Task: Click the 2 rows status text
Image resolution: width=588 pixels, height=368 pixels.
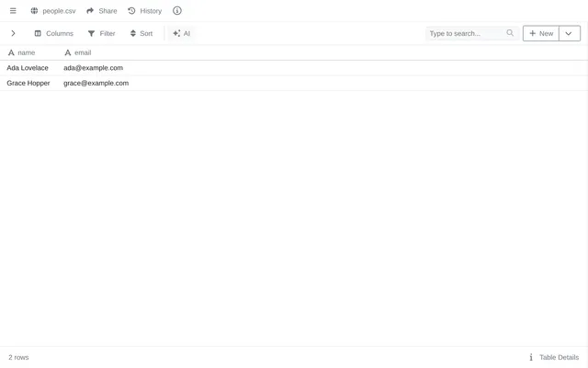Action: click(x=18, y=357)
